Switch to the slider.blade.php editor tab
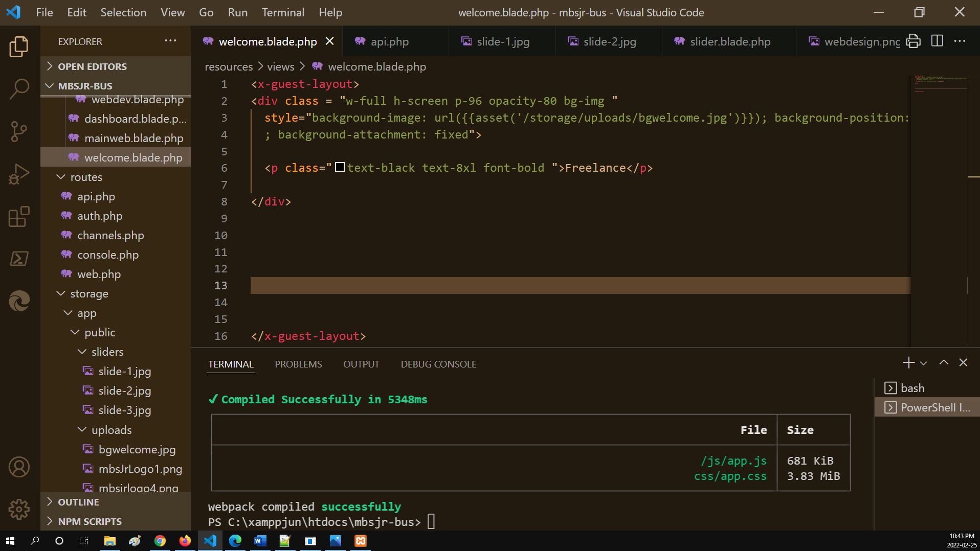This screenshot has width=980, height=551. tap(729, 41)
